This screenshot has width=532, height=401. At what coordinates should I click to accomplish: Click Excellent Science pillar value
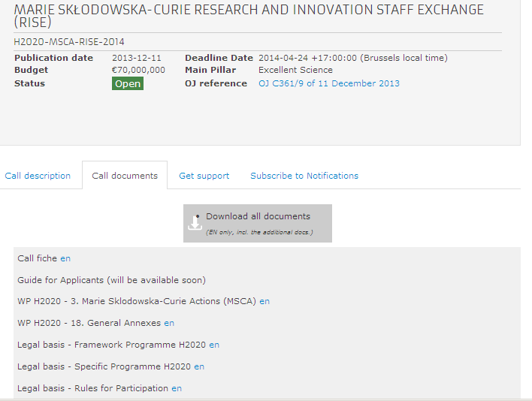(x=295, y=70)
